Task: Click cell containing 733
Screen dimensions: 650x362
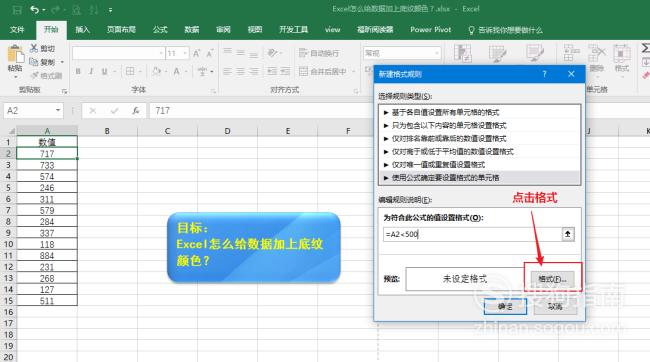Action: click(x=47, y=165)
